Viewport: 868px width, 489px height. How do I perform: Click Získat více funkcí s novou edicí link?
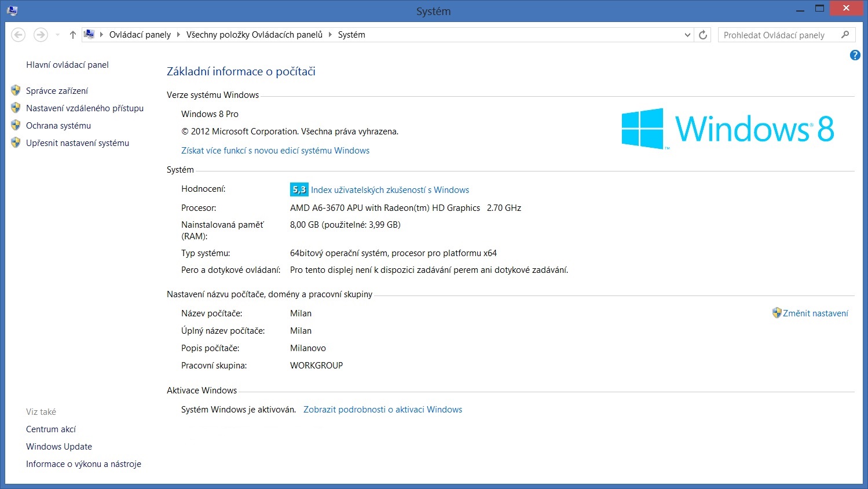coord(275,151)
